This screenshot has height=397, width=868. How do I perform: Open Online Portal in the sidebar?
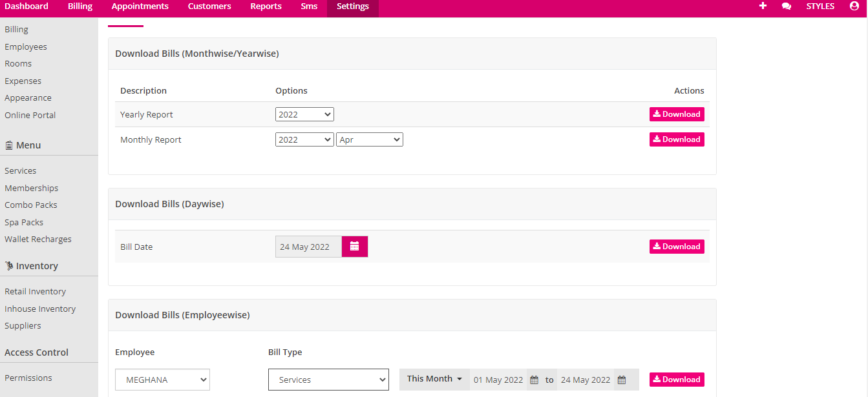click(30, 115)
